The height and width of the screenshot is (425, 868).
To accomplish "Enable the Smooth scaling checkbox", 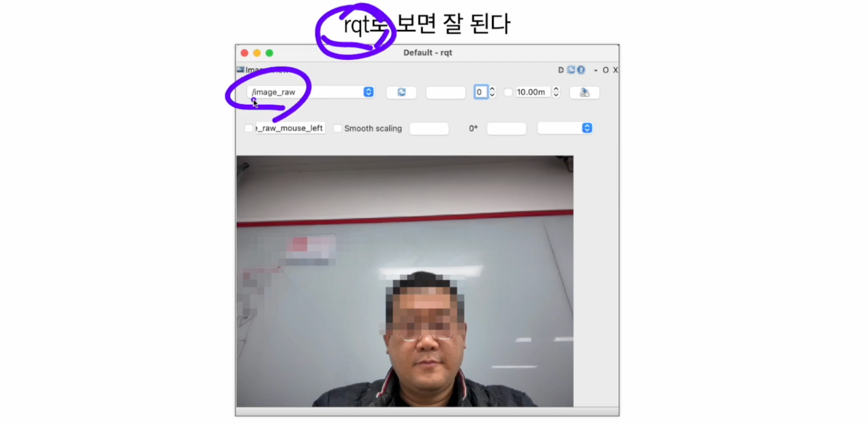I will (337, 128).
